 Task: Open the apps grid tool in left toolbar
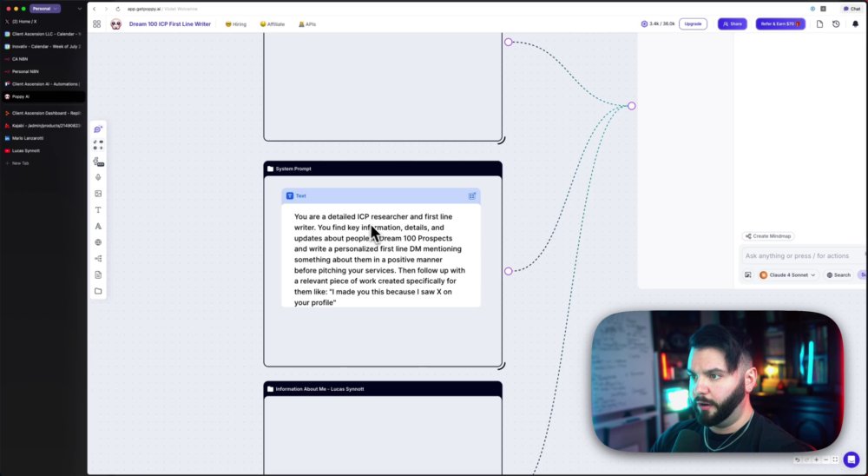[x=98, y=145]
